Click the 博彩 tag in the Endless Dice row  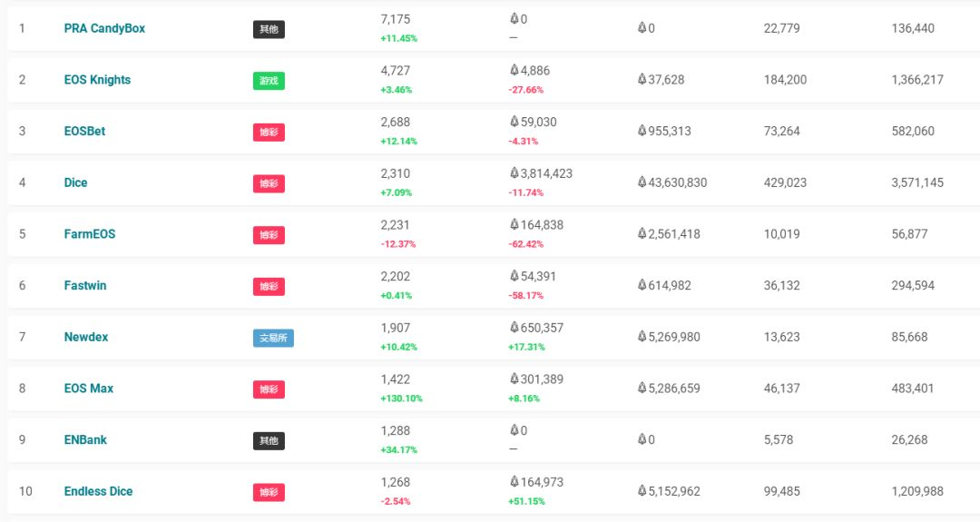click(269, 492)
